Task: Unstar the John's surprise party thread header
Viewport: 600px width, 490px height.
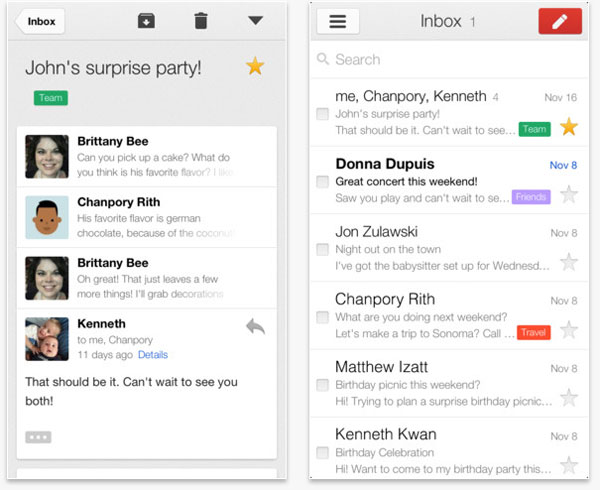Action: tap(255, 67)
